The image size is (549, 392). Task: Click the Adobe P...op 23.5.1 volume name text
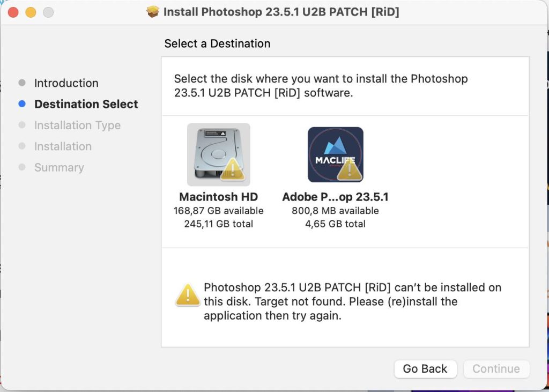pos(336,196)
